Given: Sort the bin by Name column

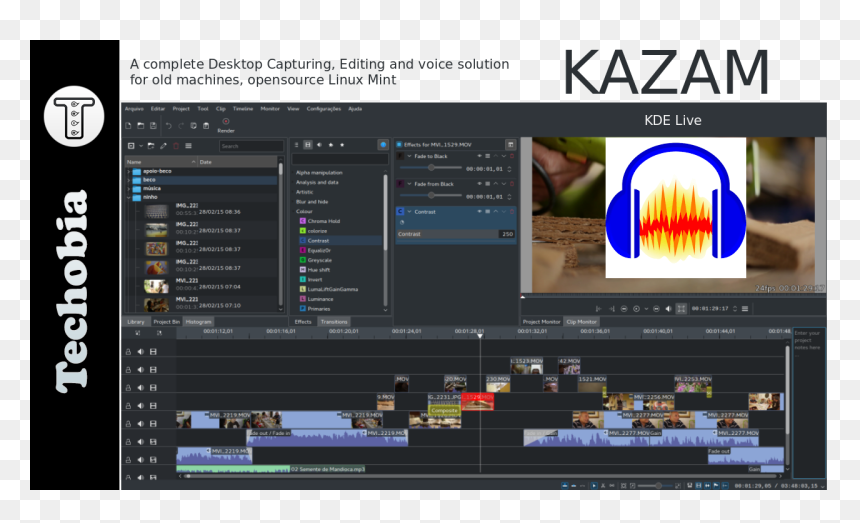Looking at the screenshot, I should 161,162.
